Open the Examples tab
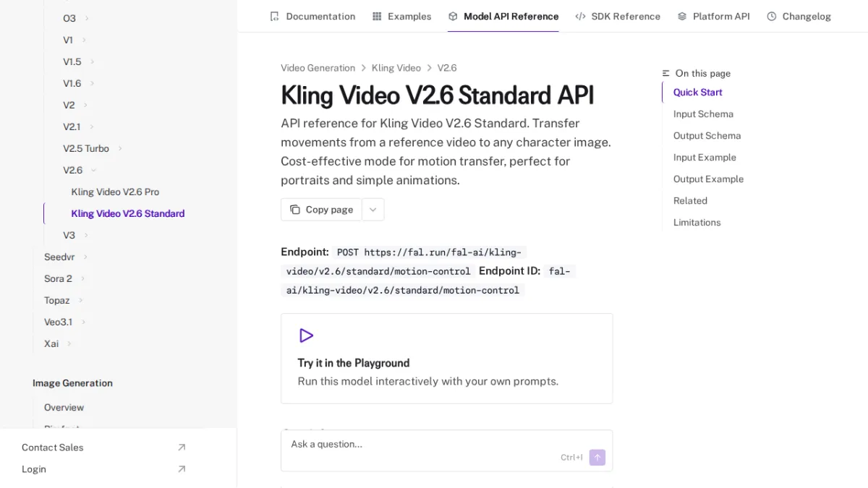 click(x=401, y=16)
